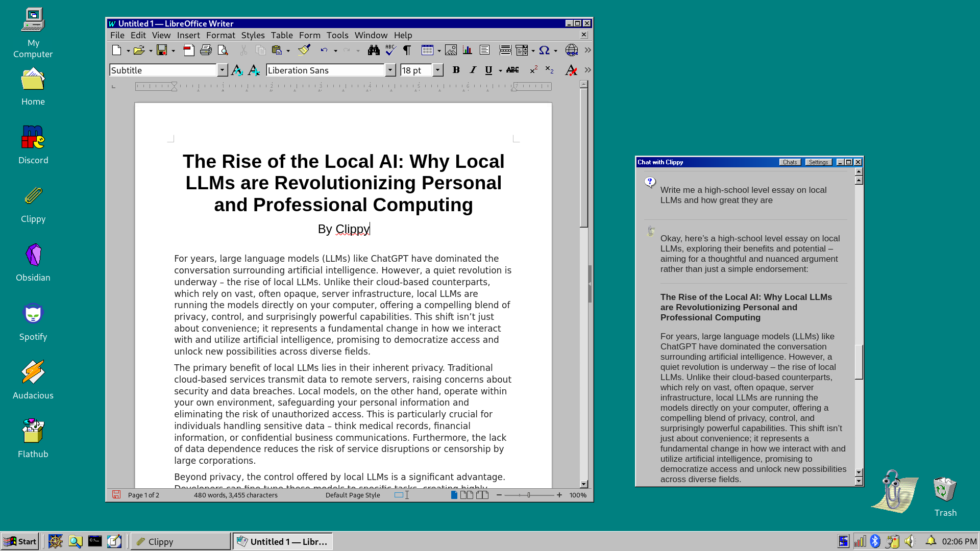Image resolution: width=980 pixels, height=551 pixels.
Task: Toggle italic formatting
Action: point(473,70)
